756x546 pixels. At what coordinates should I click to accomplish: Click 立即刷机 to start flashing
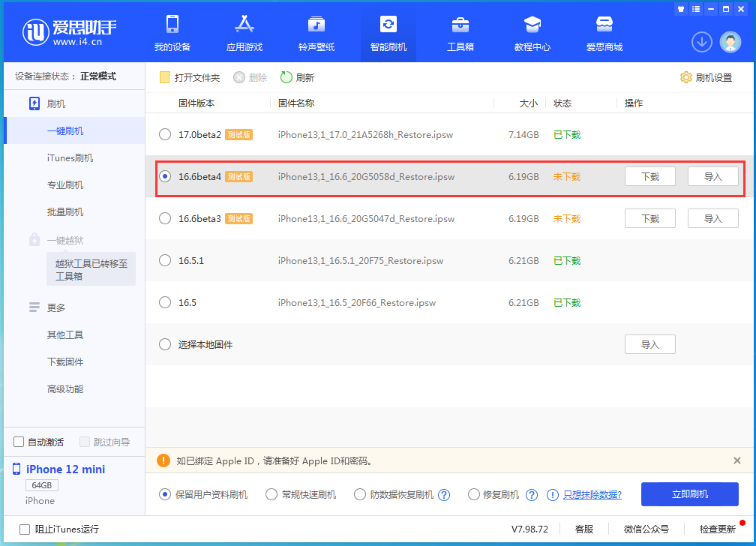click(x=689, y=494)
